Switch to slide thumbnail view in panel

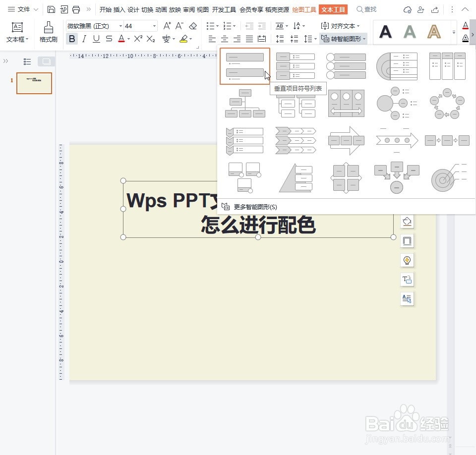click(46, 61)
